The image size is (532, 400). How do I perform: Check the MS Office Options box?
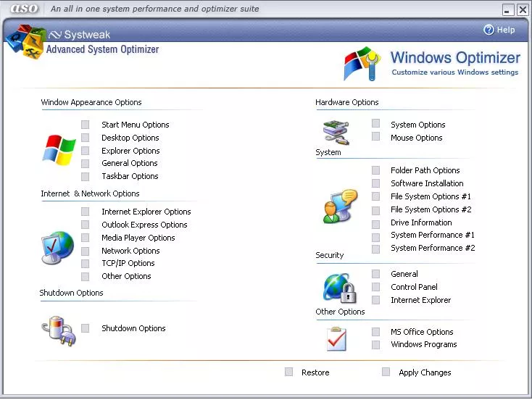tap(375, 331)
